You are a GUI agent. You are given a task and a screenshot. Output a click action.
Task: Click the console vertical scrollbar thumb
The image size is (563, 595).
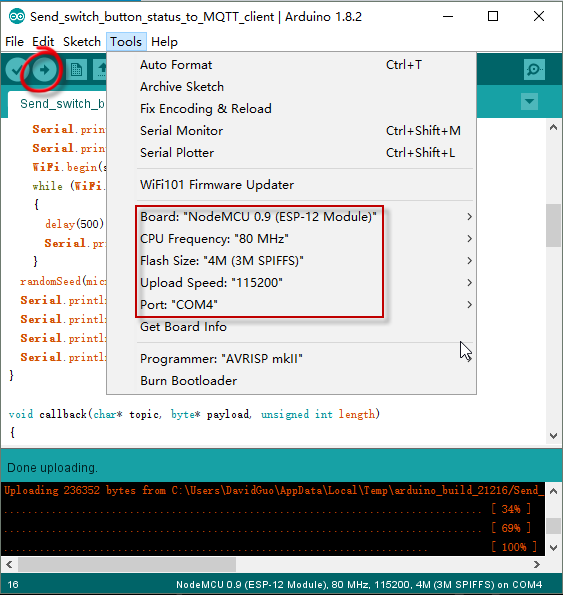tap(553, 526)
